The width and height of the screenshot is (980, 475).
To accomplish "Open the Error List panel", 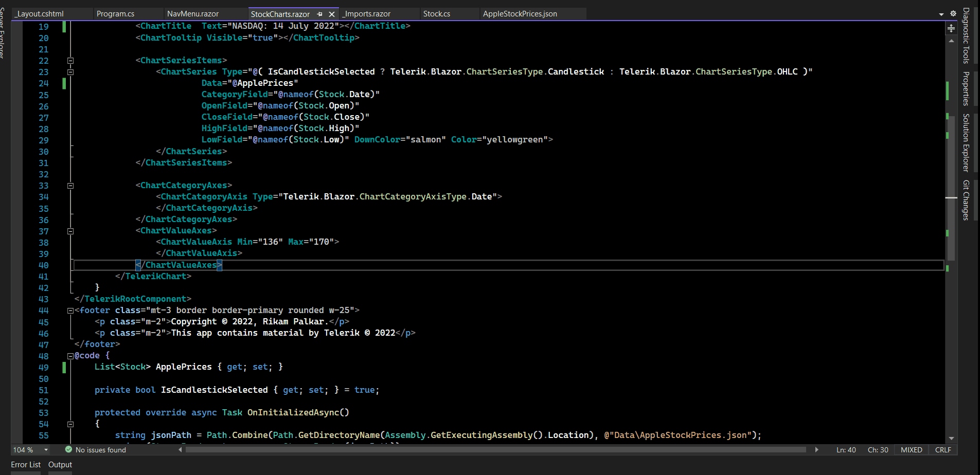I will pos(26,465).
